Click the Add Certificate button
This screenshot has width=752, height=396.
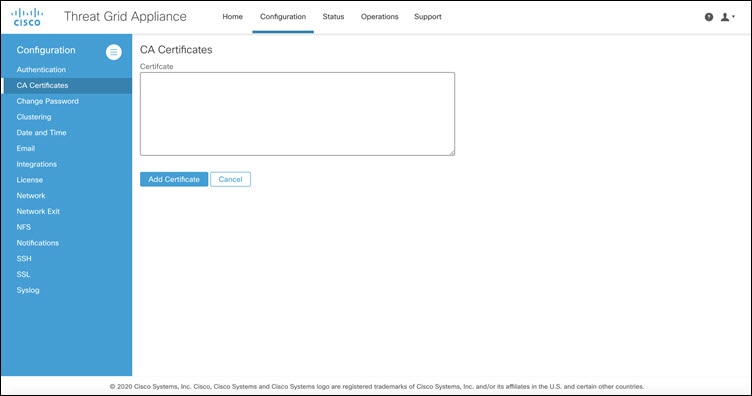coord(174,179)
